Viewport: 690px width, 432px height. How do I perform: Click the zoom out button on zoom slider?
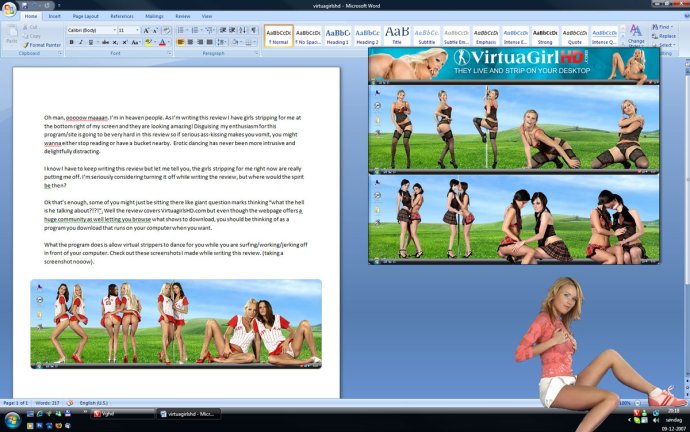click(x=637, y=403)
